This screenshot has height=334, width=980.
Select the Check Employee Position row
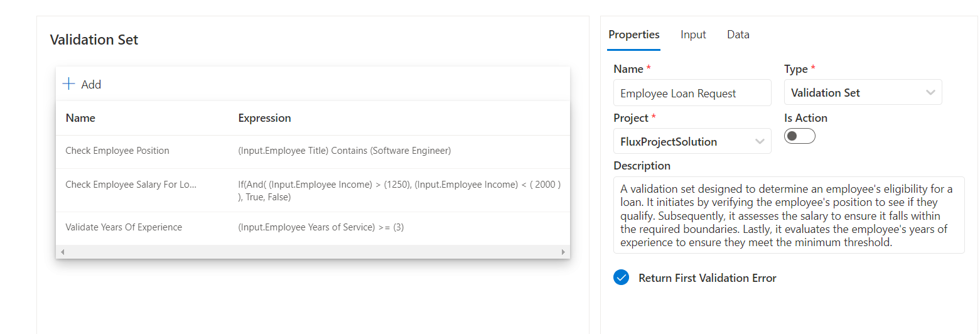117,151
